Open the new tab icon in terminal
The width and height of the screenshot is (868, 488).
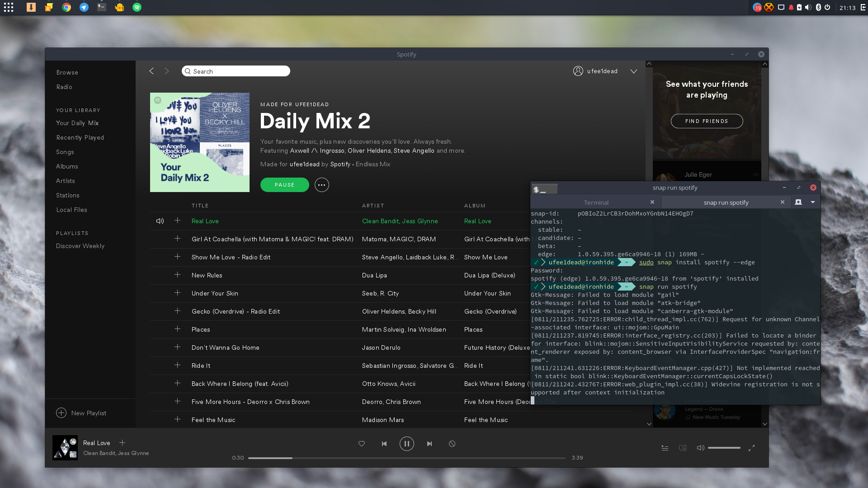(x=798, y=202)
